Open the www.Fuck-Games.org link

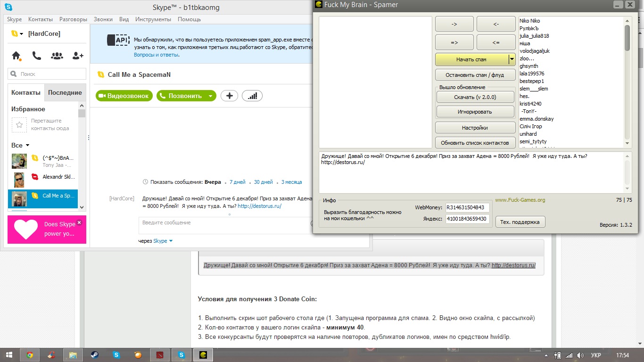520,200
